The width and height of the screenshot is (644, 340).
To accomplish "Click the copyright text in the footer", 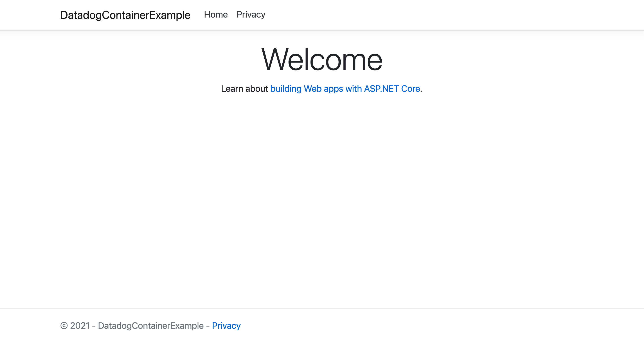I will click(133, 325).
